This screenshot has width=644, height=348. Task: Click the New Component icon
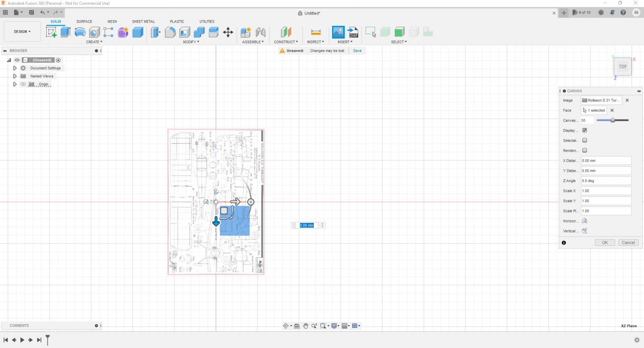coord(246,32)
